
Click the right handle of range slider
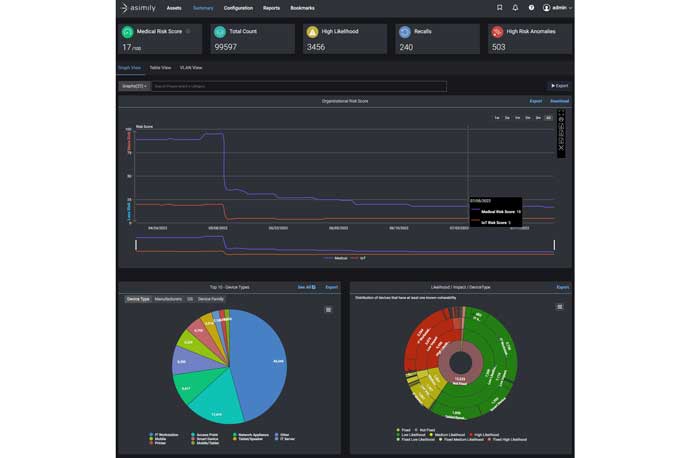[x=554, y=244]
